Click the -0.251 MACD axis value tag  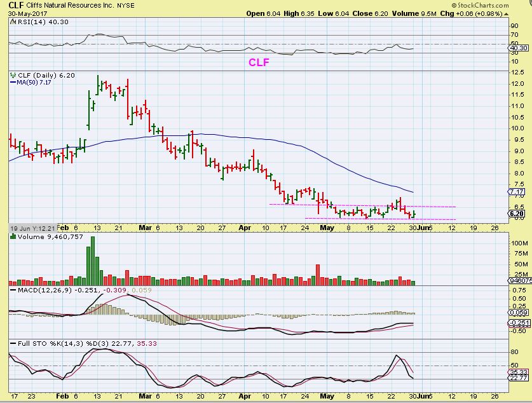click(519, 323)
